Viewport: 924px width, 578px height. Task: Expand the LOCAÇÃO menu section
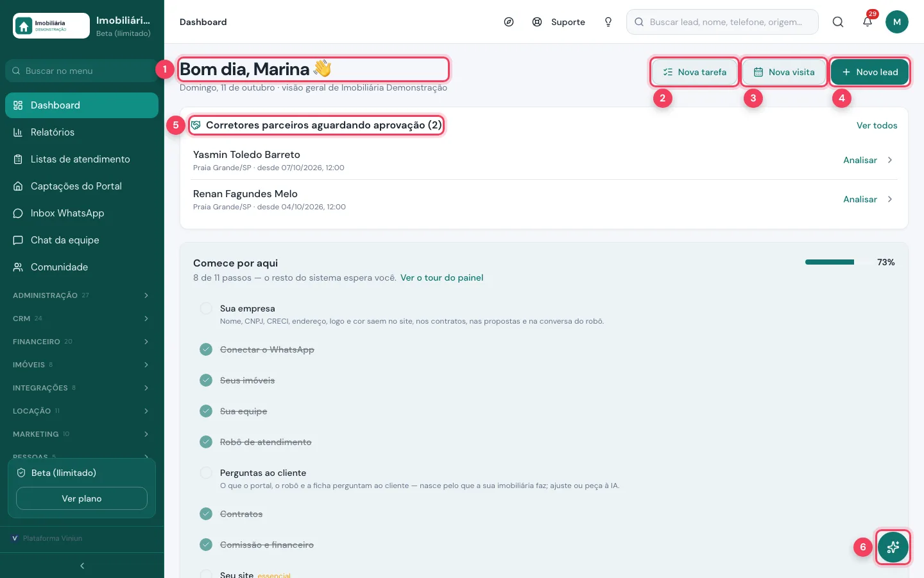click(81, 411)
